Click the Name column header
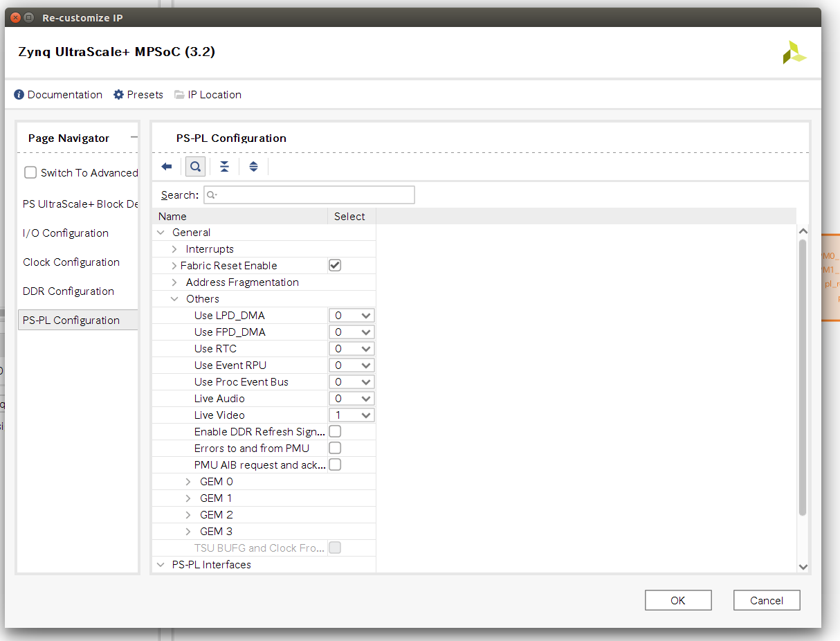840x641 pixels. [240, 216]
